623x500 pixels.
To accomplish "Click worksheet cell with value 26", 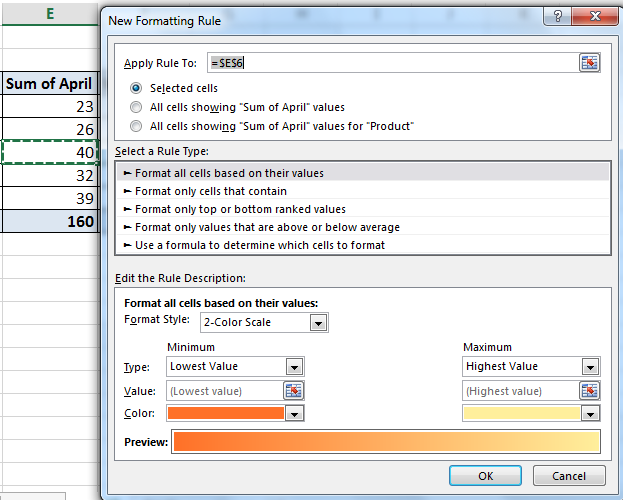I will pos(50,129).
